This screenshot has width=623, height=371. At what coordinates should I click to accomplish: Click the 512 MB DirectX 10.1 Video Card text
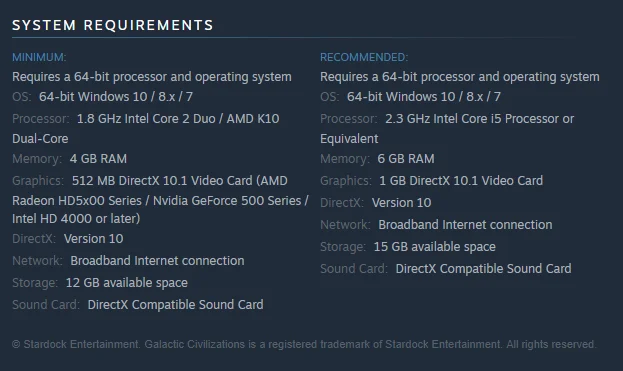tap(162, 180)
